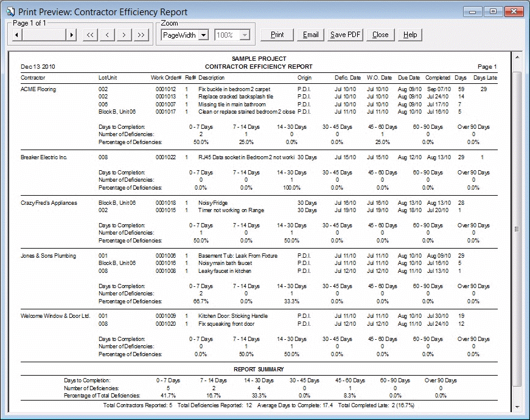Minimize the Print Preview window

473,12
